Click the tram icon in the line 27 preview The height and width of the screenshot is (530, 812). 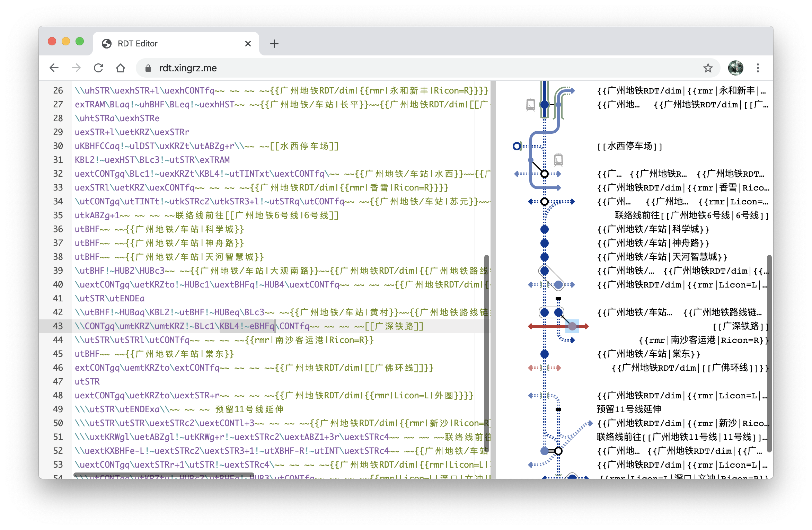(x=530, y=104)
